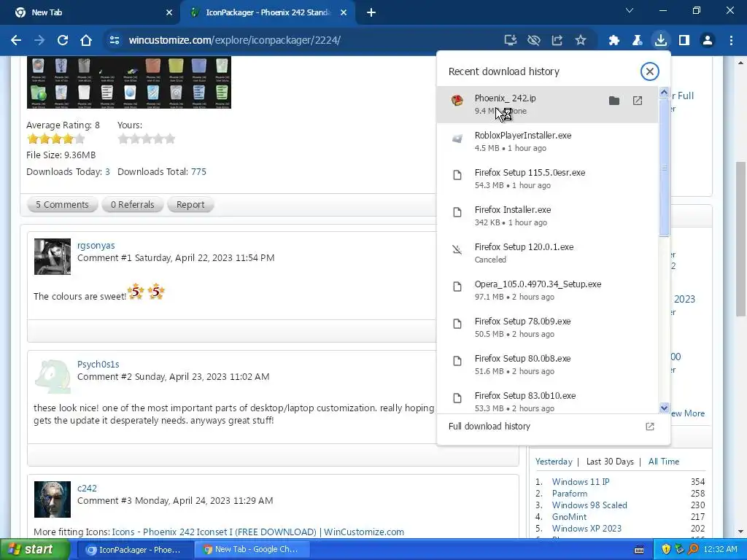The width and height of the screenshot is (747, 560).
Task: Open Windows 11 IP link
Action: pos(581,482)
